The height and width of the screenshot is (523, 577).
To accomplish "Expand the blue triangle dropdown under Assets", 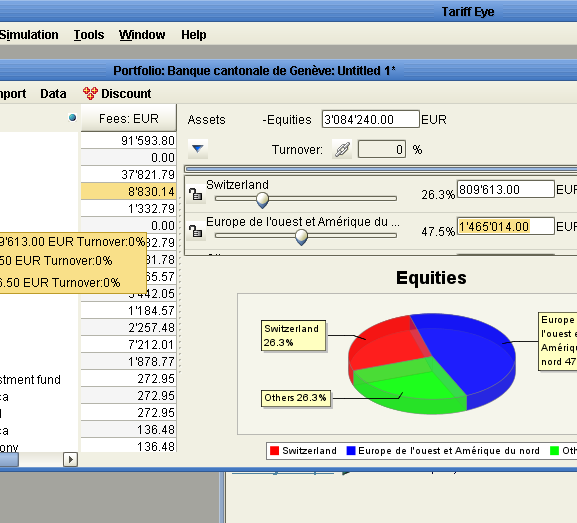I will [x=198, y=149].
